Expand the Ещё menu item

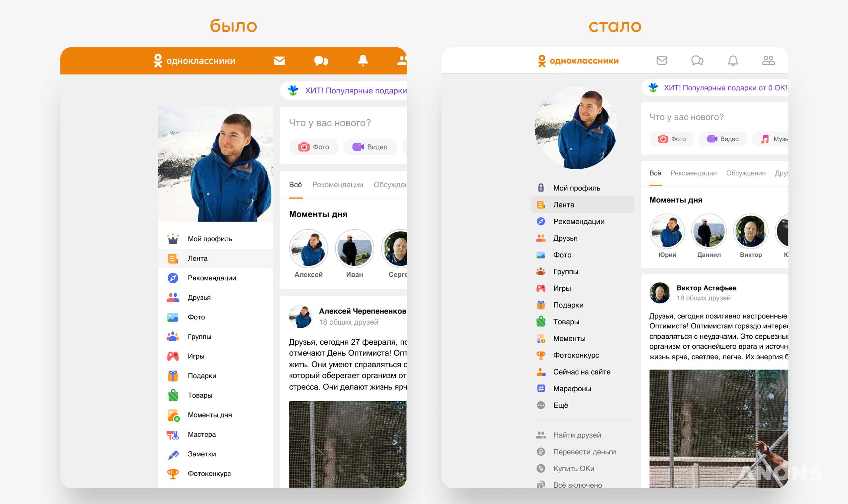point(560,405)
